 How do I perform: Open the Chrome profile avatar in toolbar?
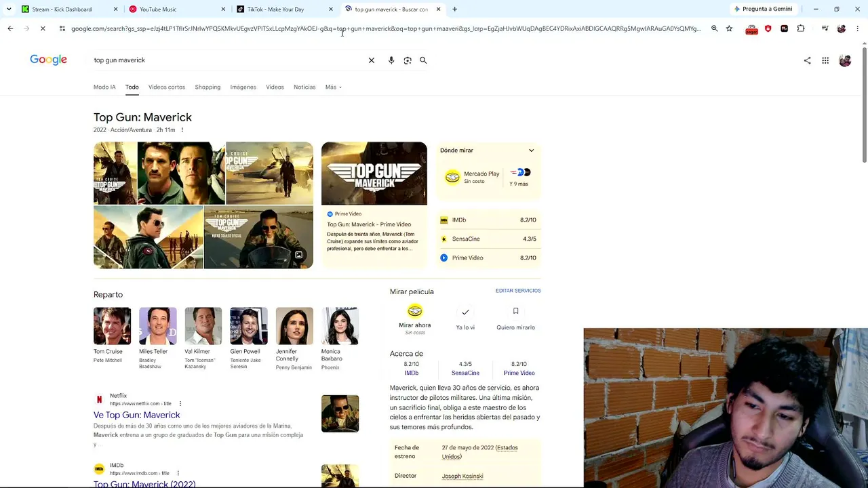click(x=842, y=28)
